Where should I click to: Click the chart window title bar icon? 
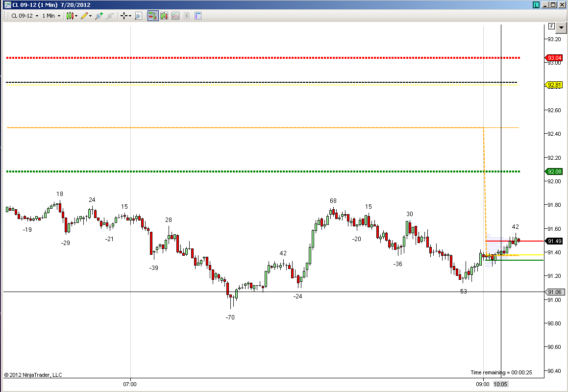click(7, 5)
